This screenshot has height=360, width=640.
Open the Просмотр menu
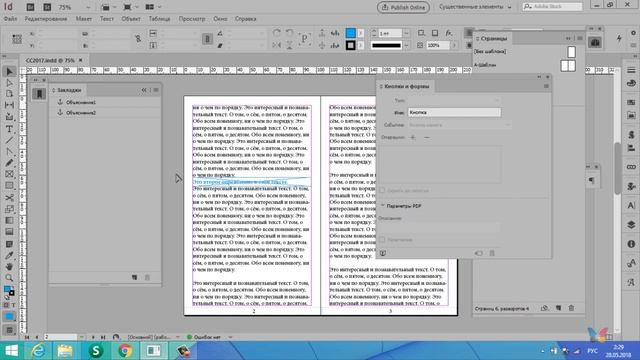click(x=192, y=19)
